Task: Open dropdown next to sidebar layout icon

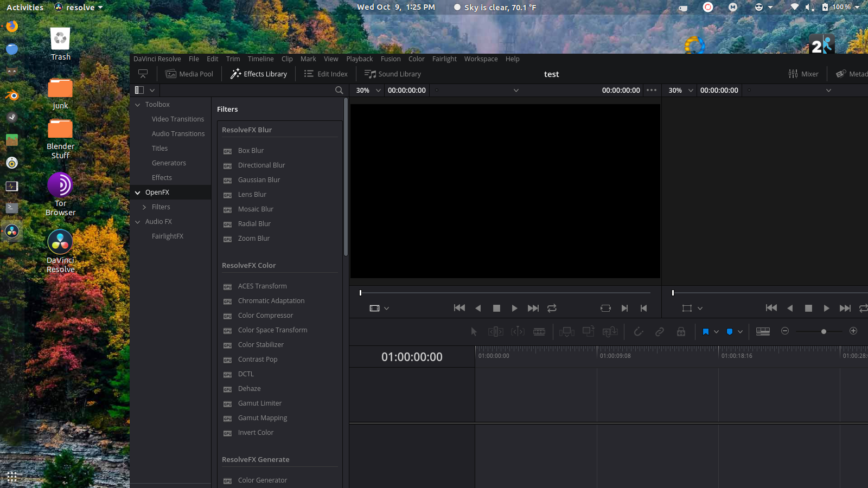Action: [152, 91]
